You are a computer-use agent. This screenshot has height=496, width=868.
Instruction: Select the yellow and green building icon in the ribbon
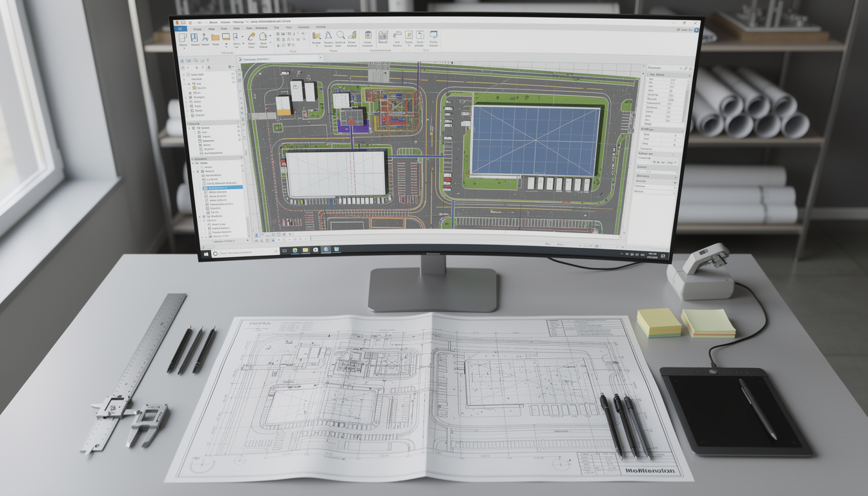click(x=352, y=36)
